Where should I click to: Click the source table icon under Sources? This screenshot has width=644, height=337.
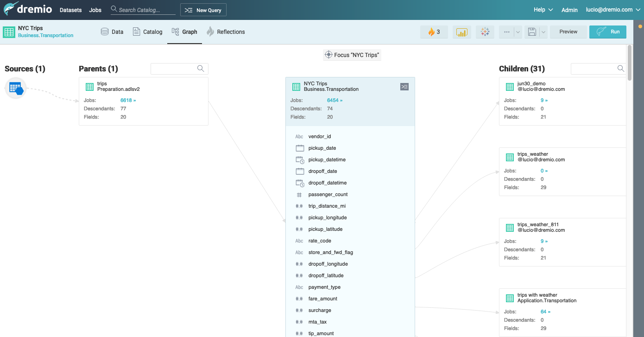coord(16,88)
